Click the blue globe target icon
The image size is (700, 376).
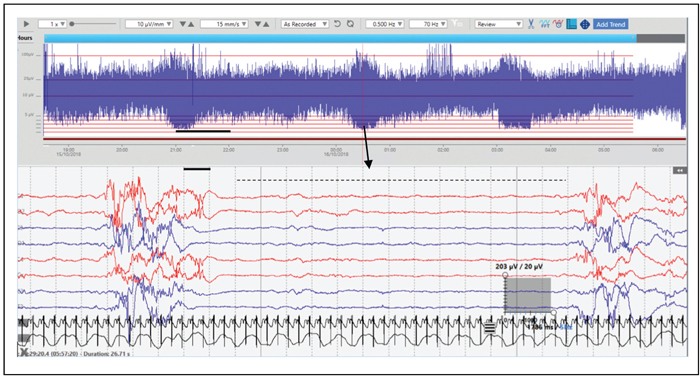(584, 24)
